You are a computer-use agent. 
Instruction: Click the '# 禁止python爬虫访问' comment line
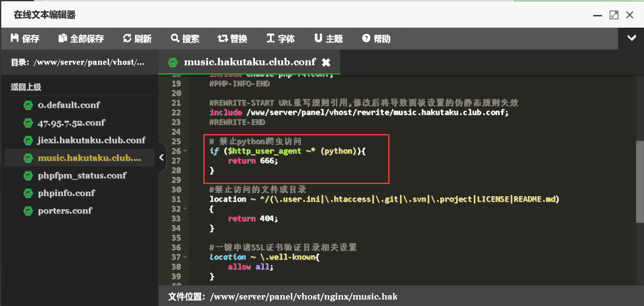pyautogui.click(x=255, y=141)
